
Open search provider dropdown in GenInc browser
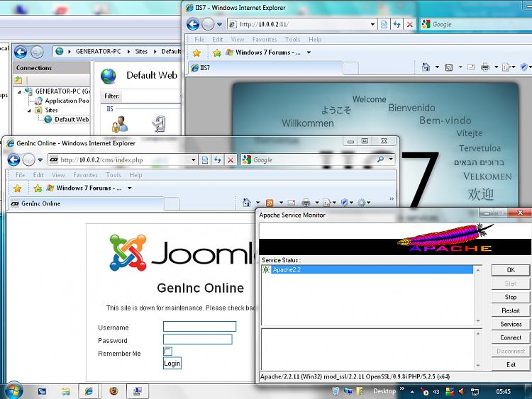[x=391, y=159]
